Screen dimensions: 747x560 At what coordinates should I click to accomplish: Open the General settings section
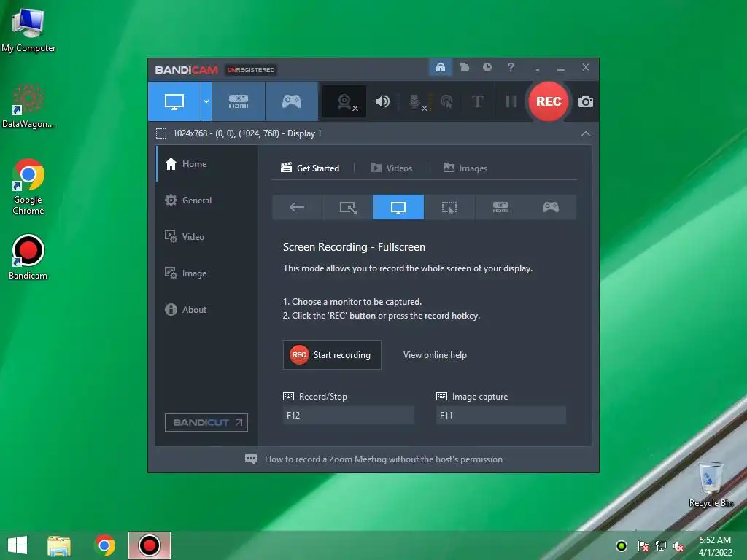(206, 201)
